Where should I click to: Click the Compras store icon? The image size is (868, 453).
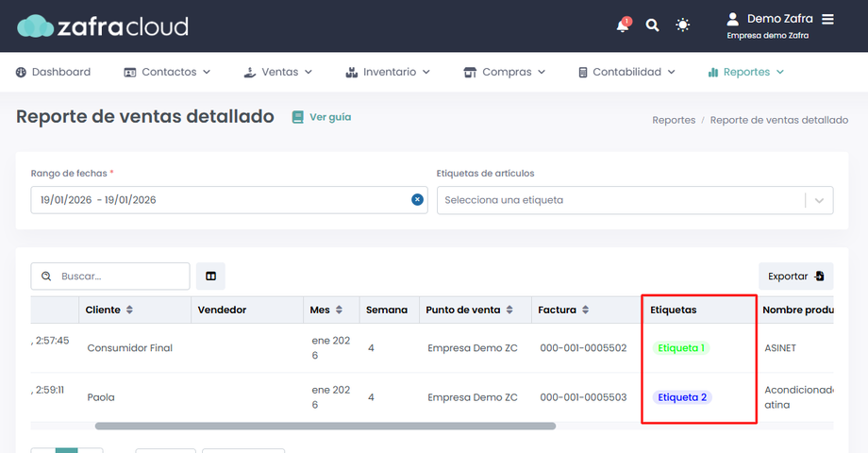tap(470, 73)
